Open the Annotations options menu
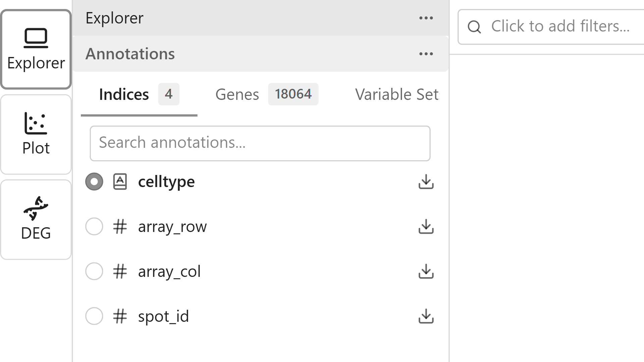 pos(426,54)
